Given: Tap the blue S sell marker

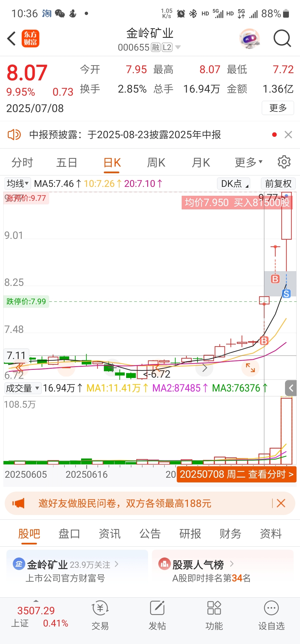Looking at the screenshot, I should click(x=286, y=294).
